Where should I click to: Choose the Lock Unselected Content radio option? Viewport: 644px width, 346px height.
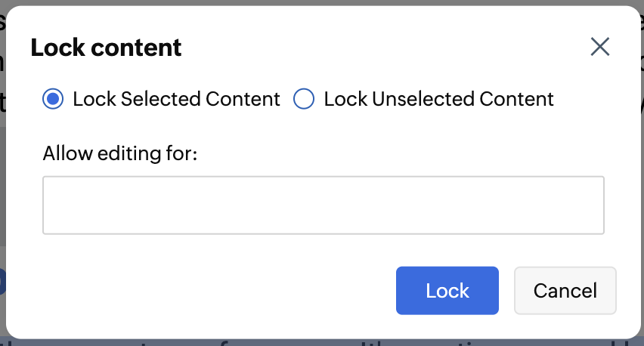[x=303, y=99]
